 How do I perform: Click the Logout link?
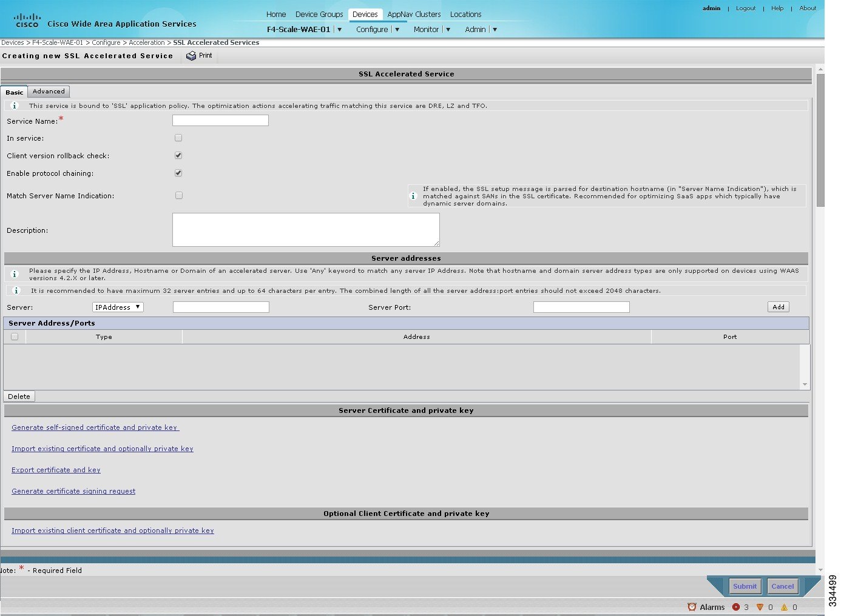tap(746, 8)
